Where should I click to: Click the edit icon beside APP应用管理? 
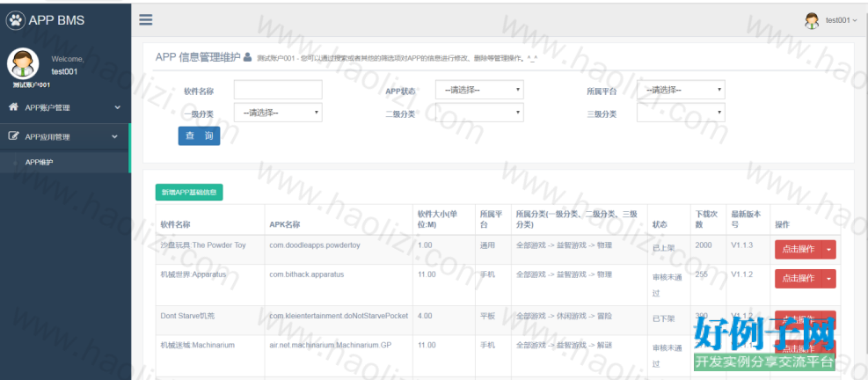(x=13, y=136)
